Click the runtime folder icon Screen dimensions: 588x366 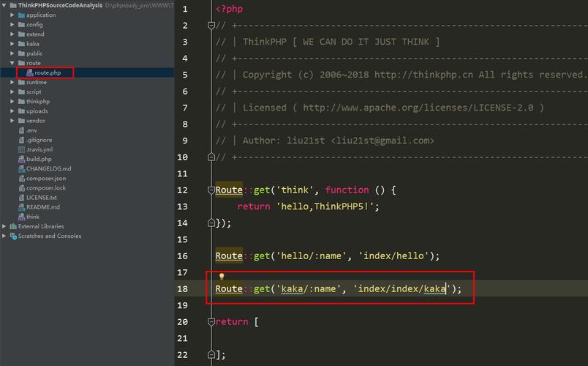(21, 82)
